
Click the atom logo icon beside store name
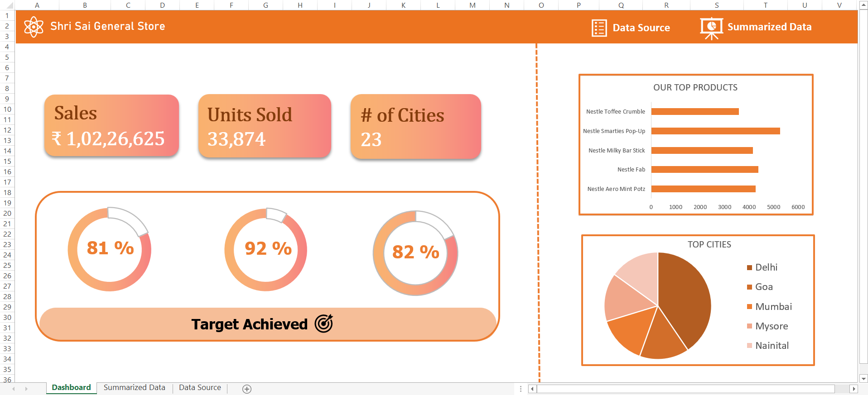coord(34,27)
